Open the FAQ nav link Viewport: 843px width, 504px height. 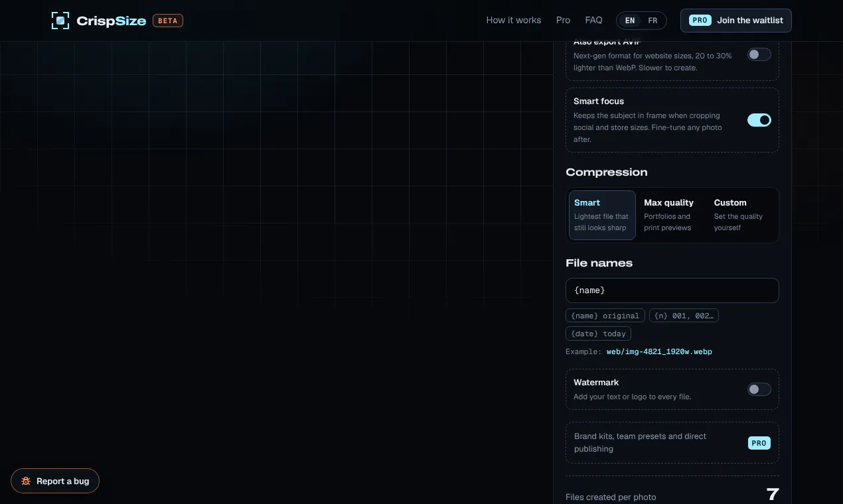(x=593, y=21)
